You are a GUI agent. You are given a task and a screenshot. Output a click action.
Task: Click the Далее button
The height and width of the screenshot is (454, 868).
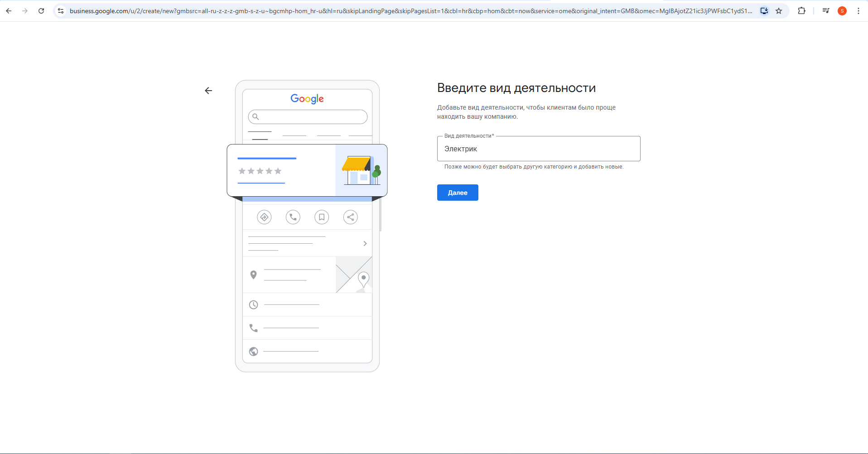coord(457,193)
